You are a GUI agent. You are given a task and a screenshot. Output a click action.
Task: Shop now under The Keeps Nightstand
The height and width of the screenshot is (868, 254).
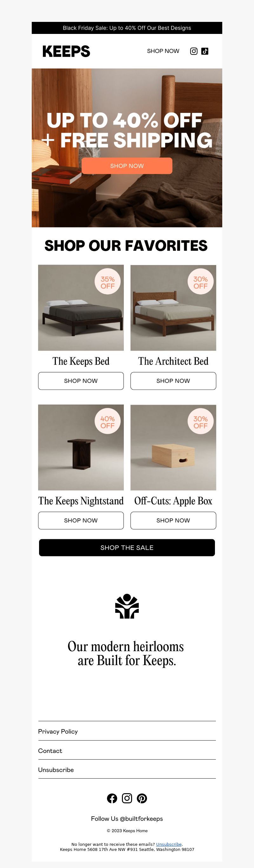click(81, 520)
